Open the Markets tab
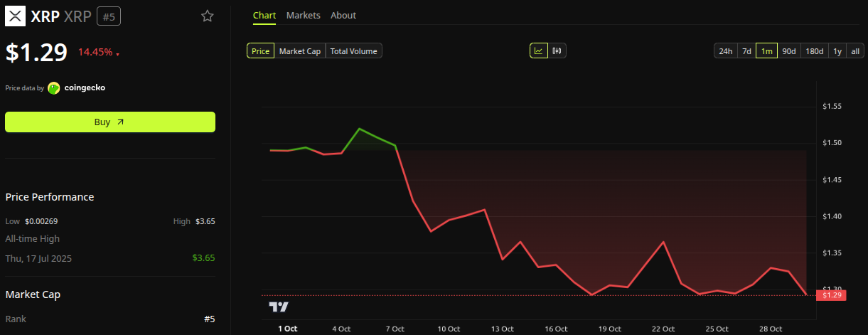 [x=304, y=15]
